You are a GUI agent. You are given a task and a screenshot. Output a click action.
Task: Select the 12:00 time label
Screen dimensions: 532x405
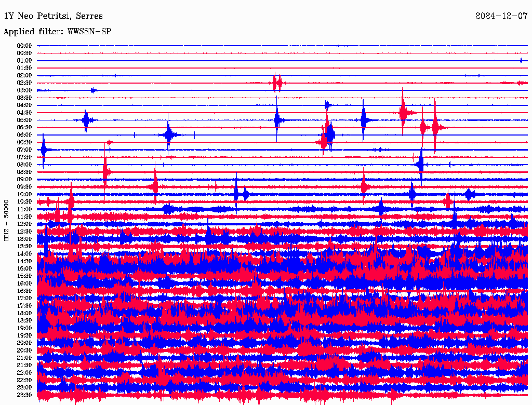click(x=24, y=224)
